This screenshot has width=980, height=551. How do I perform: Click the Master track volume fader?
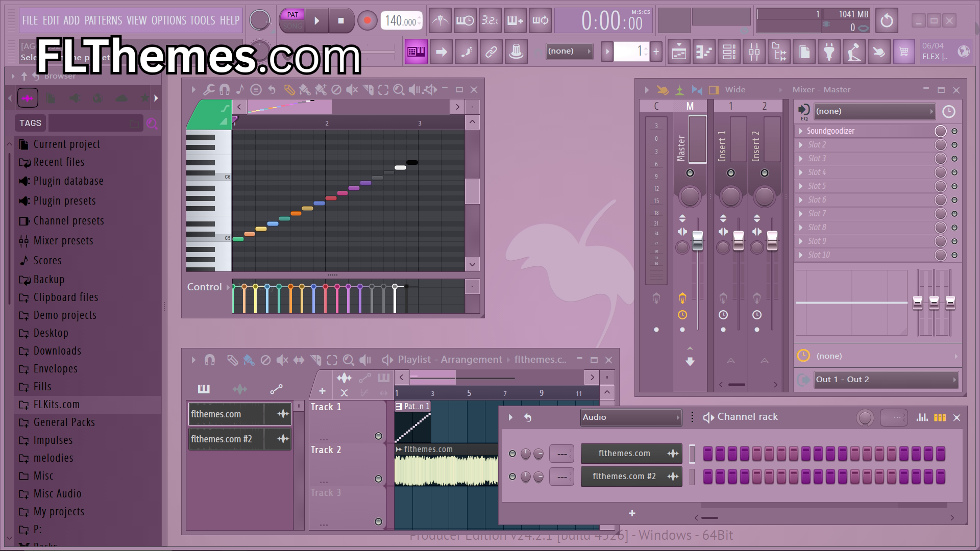coord(698,241)
